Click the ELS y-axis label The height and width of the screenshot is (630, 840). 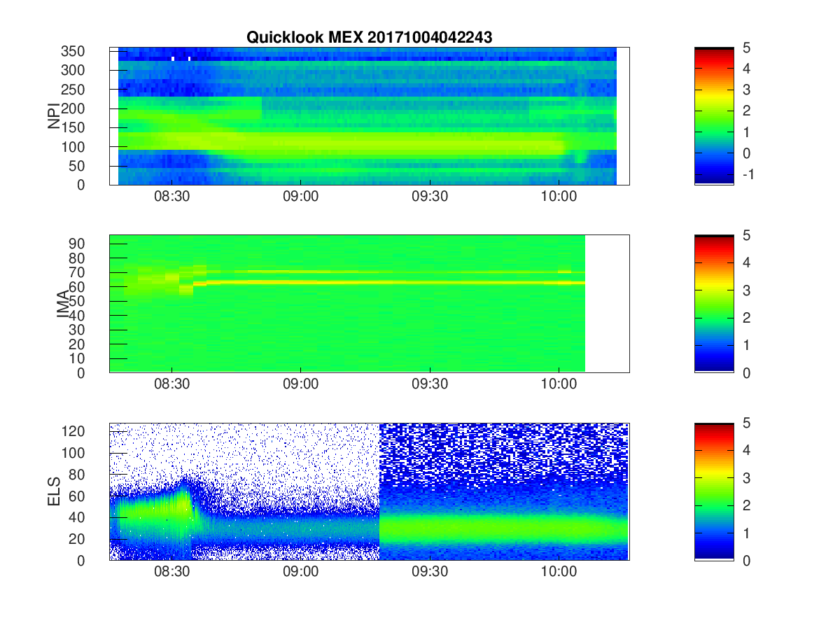[x=54, y=491]
